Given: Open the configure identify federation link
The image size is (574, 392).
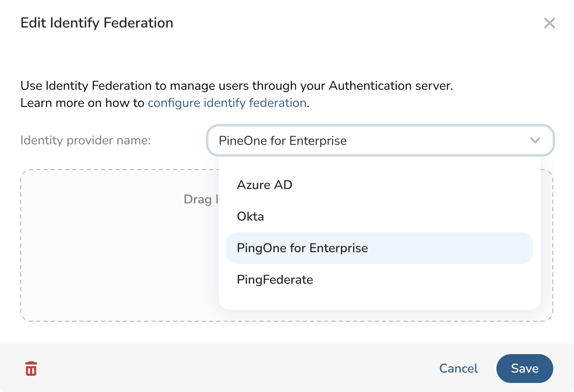Looking at the screenshot, I should [x=227, y=103].
